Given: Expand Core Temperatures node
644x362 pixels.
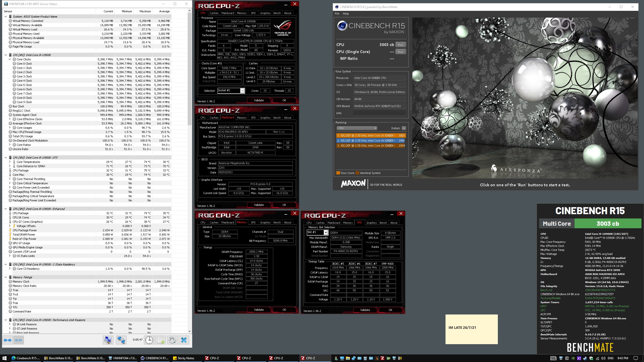Looking at the screenshot, I should (10, 162).
